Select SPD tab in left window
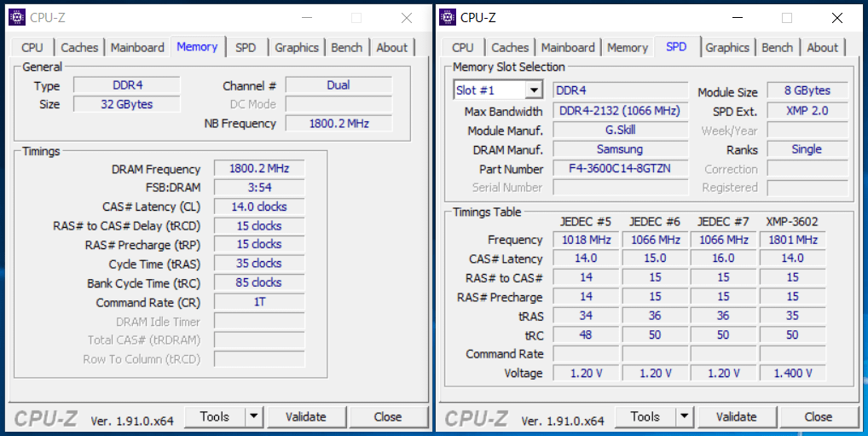 [x=246, y=48]
